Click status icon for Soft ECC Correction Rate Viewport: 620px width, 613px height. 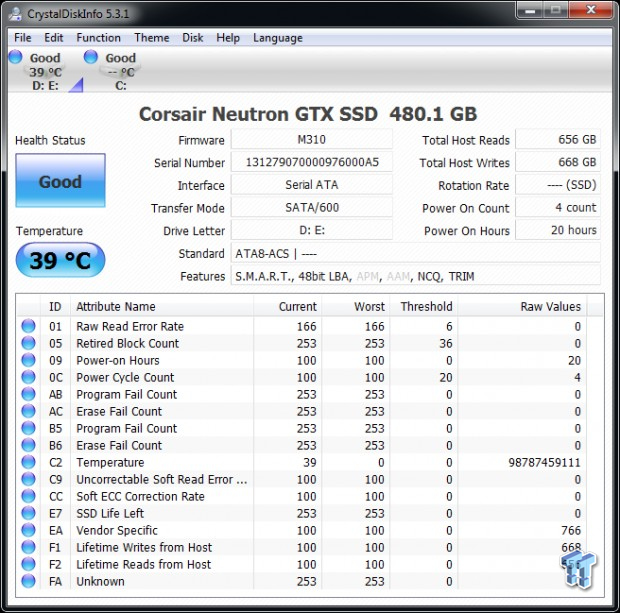(28, 496)
